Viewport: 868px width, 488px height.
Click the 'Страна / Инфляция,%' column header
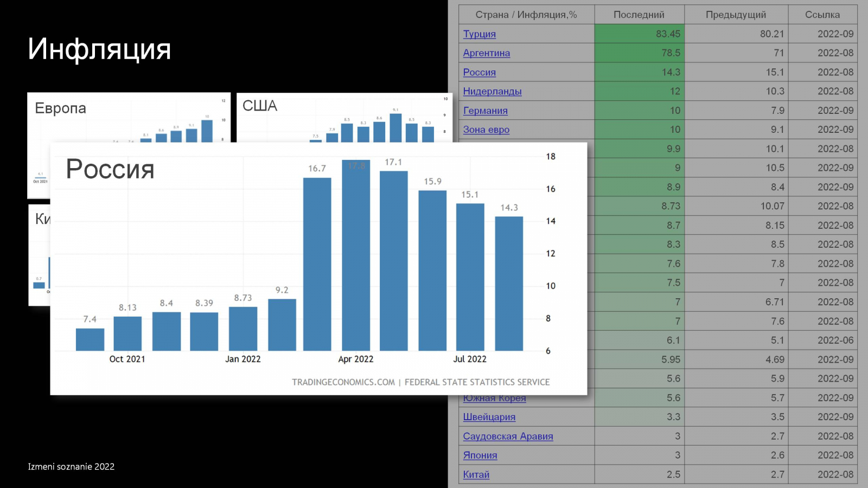pos(526,15)
